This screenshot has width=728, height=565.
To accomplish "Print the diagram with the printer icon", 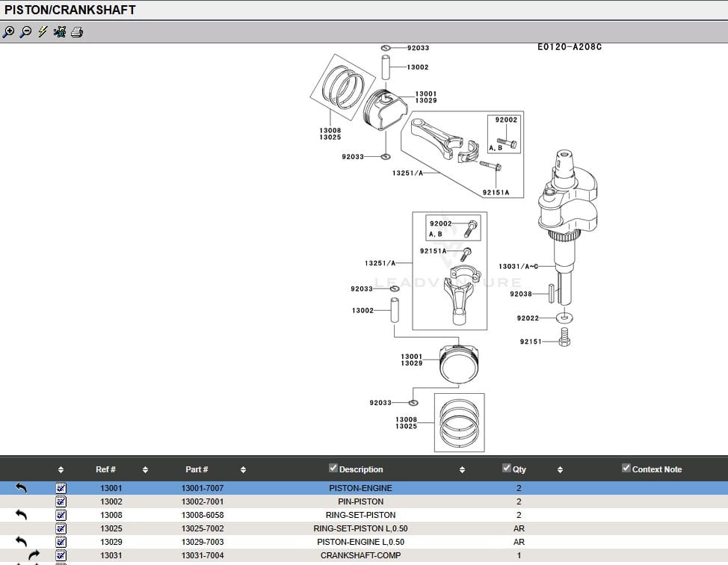I will click(x=77, y=32).
